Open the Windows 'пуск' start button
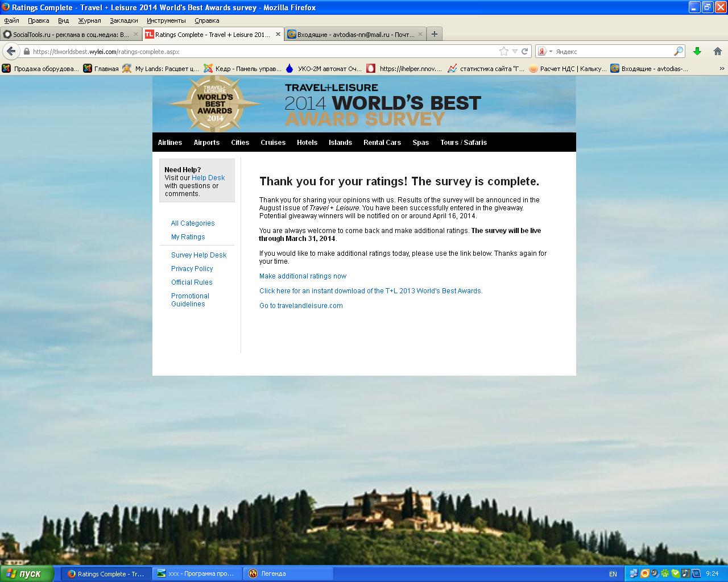Viewport: 728px width, 582px height. pos(27,574)
